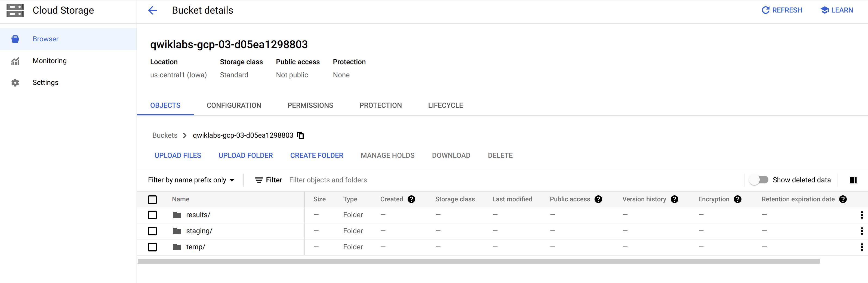This screenshot has width=868, height=283.
Task: Open help tooltip for Public access column
Action: [x=598, y=199]
